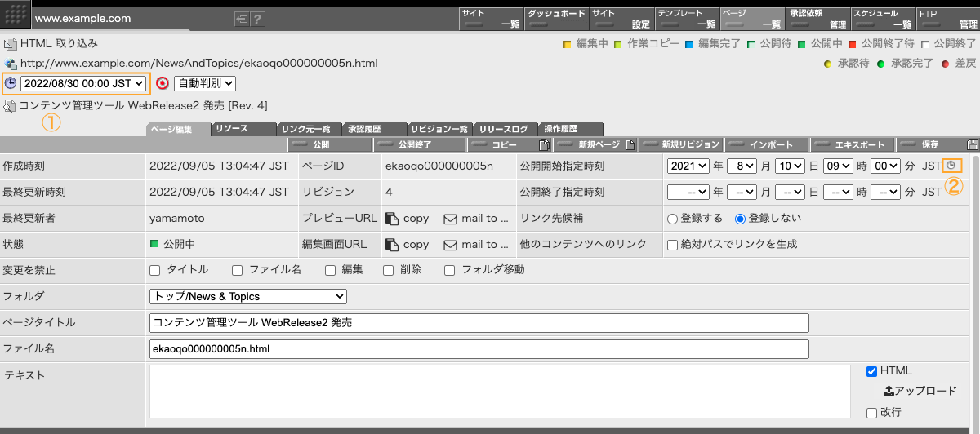Click the floppy disk icon next to 保存
Image resolution: width=980 pixels, height=434 pixels.
972,144
